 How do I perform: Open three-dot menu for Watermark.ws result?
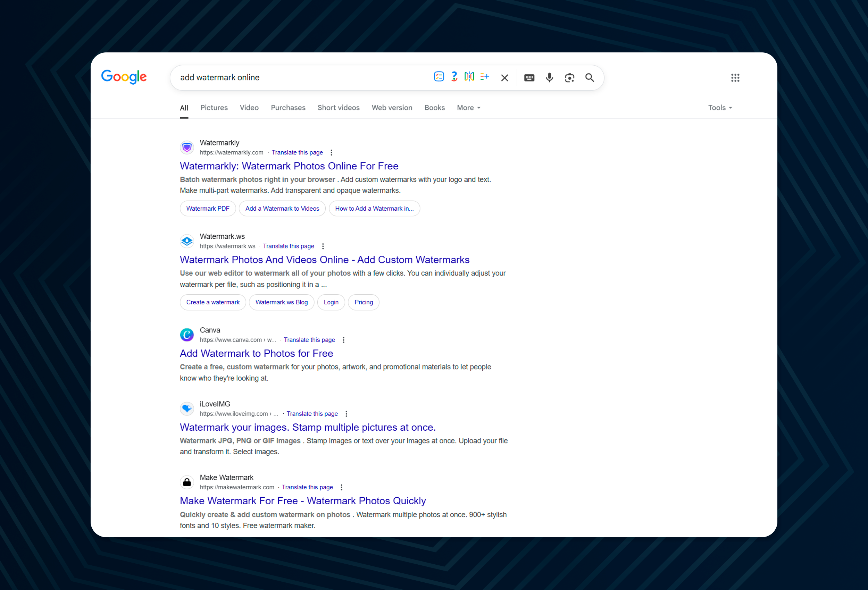323,246
